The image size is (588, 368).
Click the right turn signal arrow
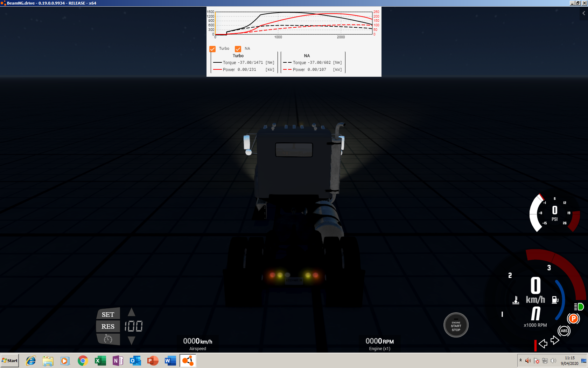(x=555, y=340)
